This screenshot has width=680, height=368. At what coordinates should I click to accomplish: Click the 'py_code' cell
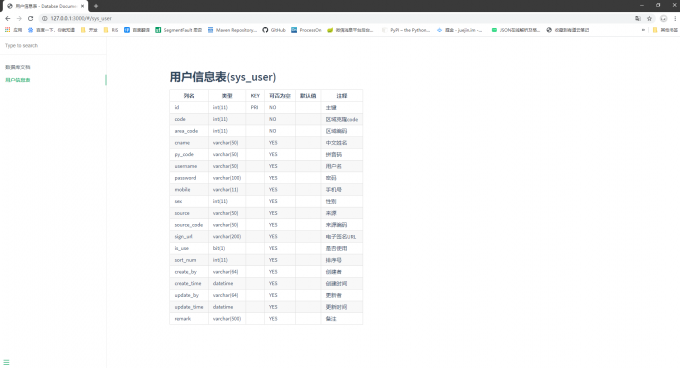189,154
